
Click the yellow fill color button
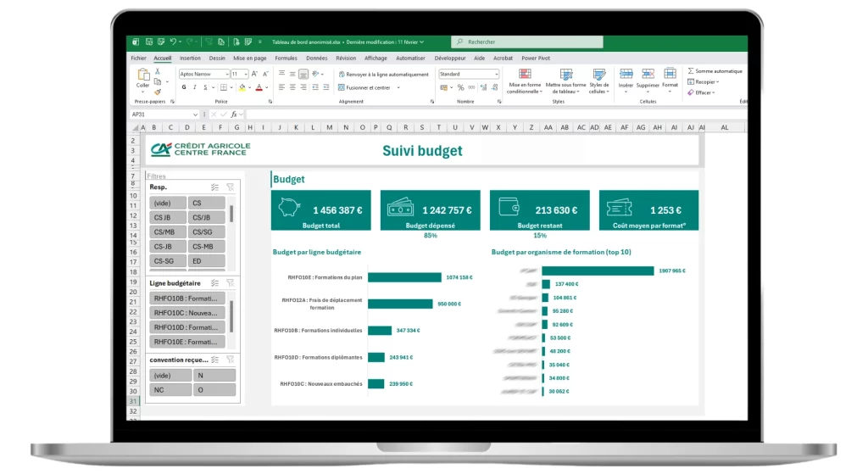[x=242, y=87]
